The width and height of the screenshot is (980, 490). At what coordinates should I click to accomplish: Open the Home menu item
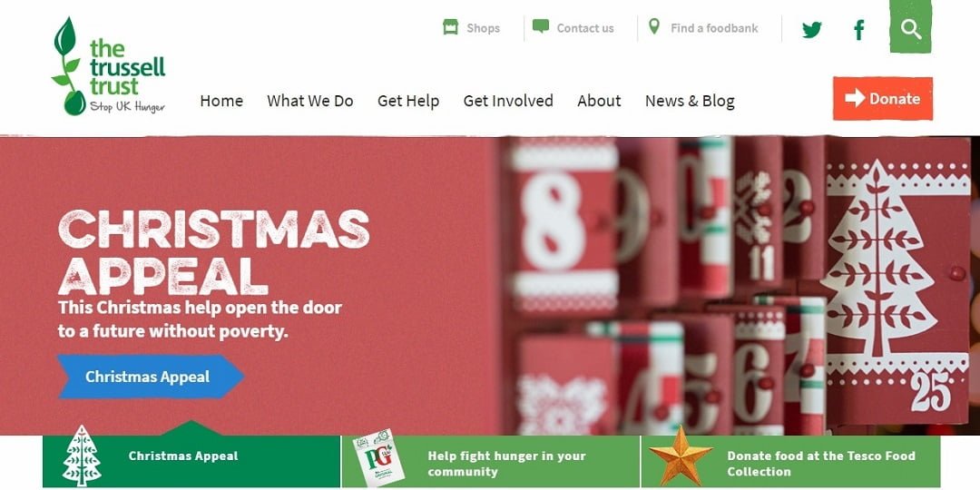221,101
